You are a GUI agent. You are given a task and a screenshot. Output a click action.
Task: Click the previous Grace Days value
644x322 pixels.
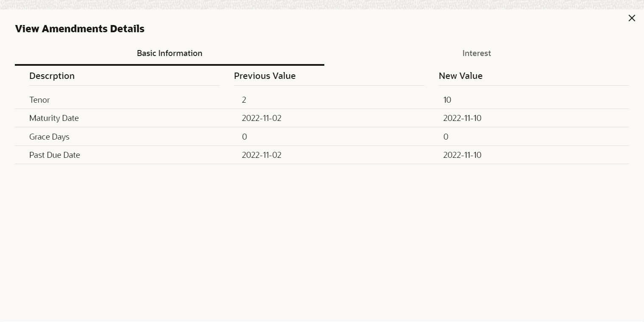point(244,137)
